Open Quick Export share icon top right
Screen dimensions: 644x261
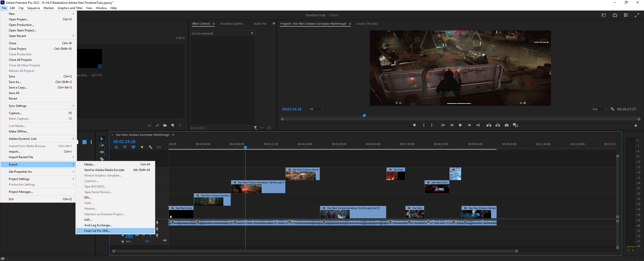pos(615,15)
